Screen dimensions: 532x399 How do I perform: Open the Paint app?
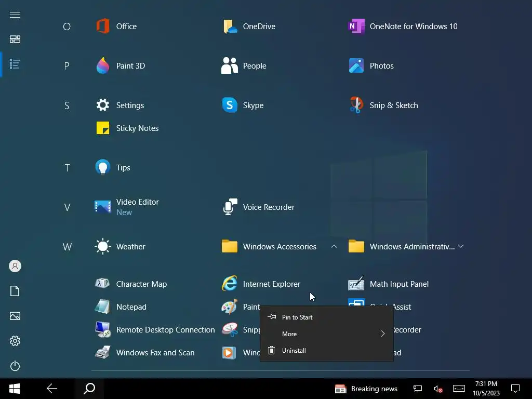241,307
